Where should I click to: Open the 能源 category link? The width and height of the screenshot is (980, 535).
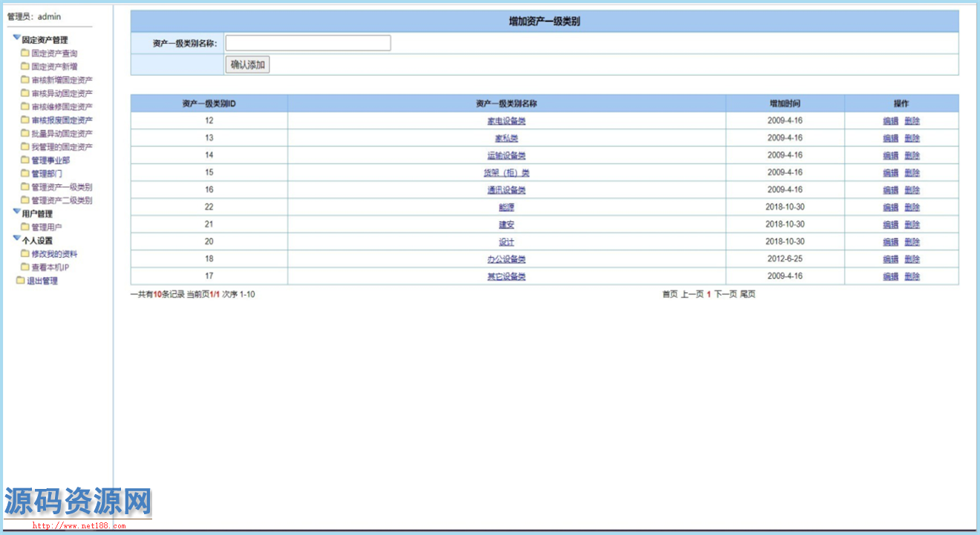[506, 207]
